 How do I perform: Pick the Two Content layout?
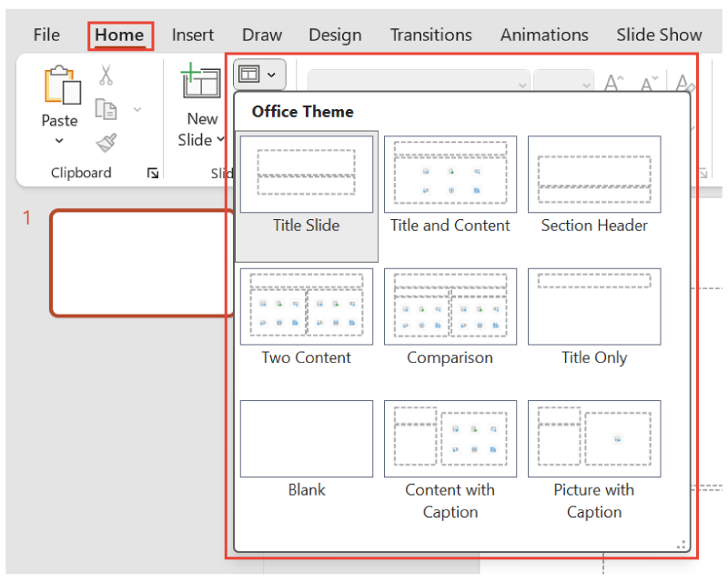pyautogui.click(x=307, y=307)
